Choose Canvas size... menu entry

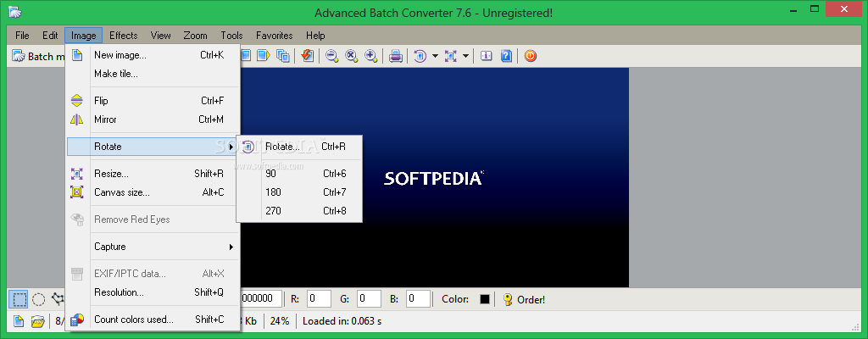pyautogui.click(x=153, y=192)
